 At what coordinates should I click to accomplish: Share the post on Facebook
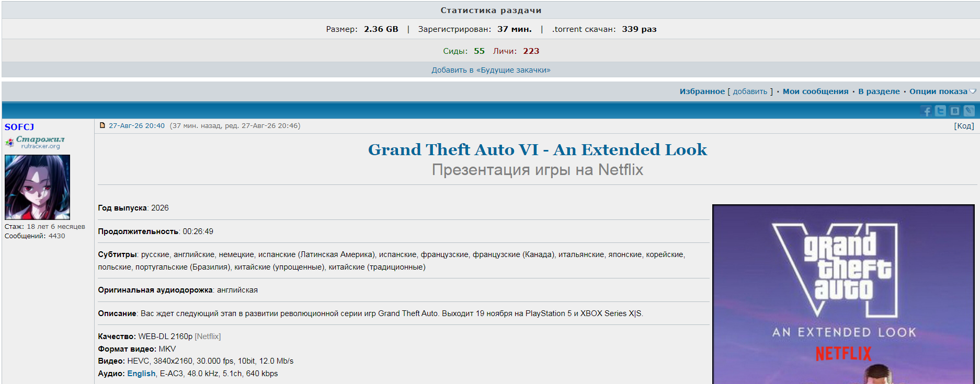[x=926, y=111]
